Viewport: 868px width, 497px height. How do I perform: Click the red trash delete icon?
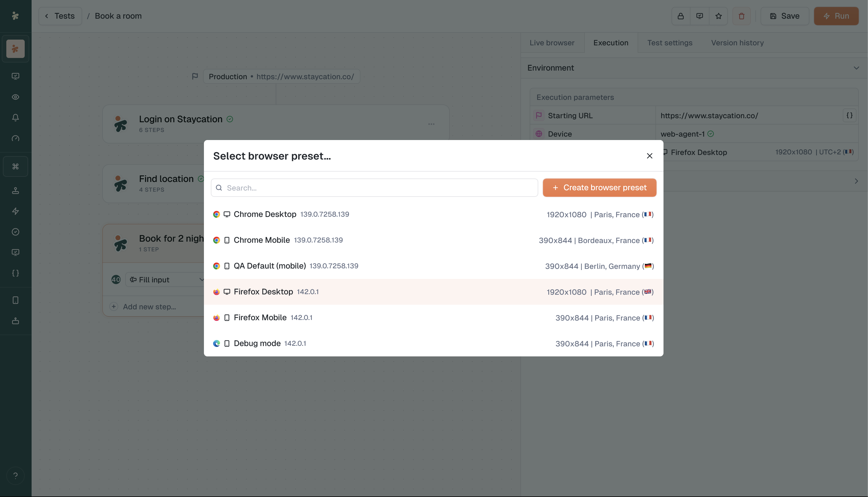coord(741,16)
